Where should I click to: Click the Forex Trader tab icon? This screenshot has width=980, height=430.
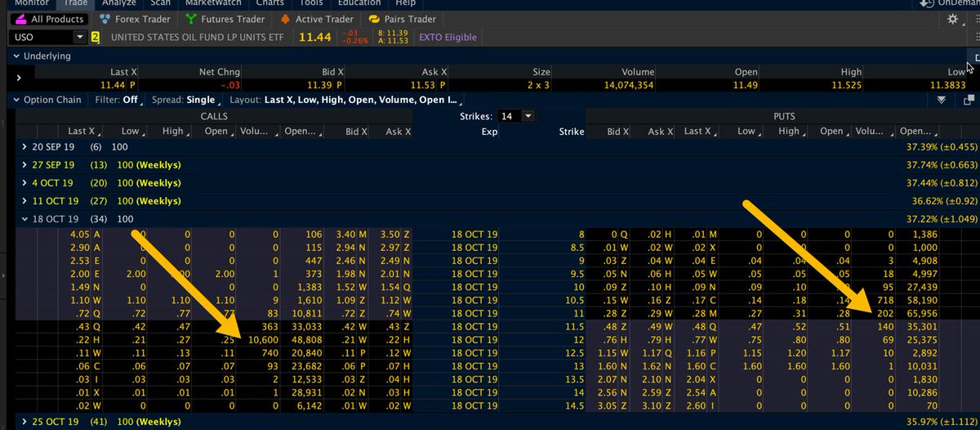pos(105,19)
